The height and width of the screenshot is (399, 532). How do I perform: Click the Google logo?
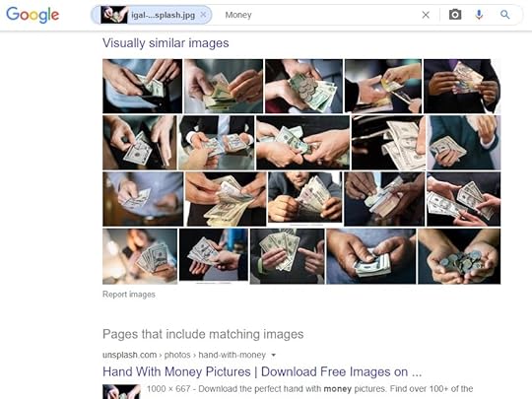click(x=33, y=15)
